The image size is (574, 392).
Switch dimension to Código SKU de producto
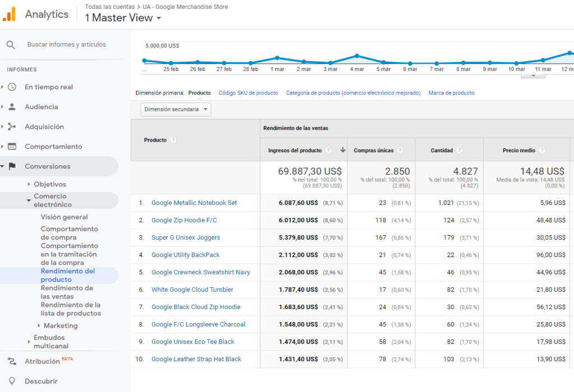click(248, 93)
